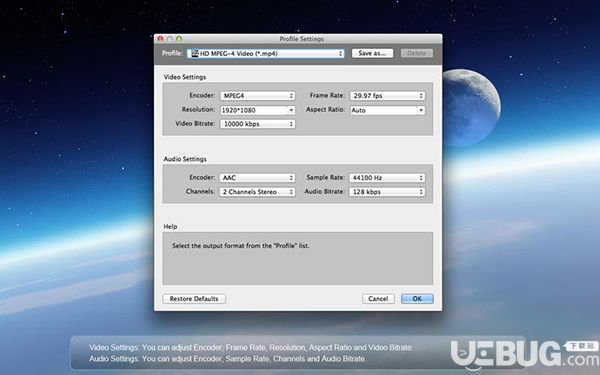Click the Resolution label

(198, 109)
